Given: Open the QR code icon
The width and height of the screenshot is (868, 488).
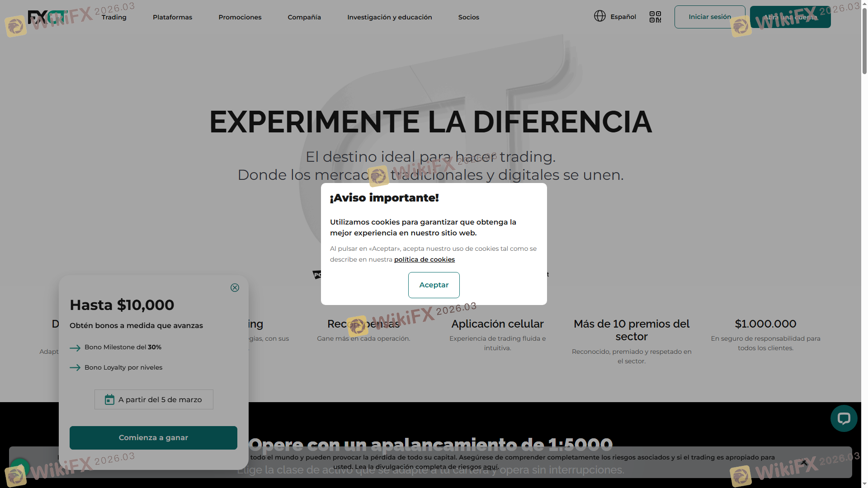Looking at the screenshot, I should click(x=655, y=17).
